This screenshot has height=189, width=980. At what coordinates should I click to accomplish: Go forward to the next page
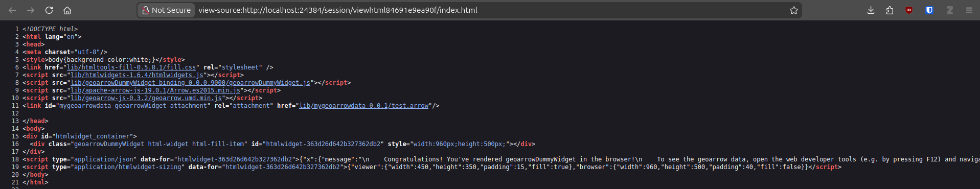31,10
